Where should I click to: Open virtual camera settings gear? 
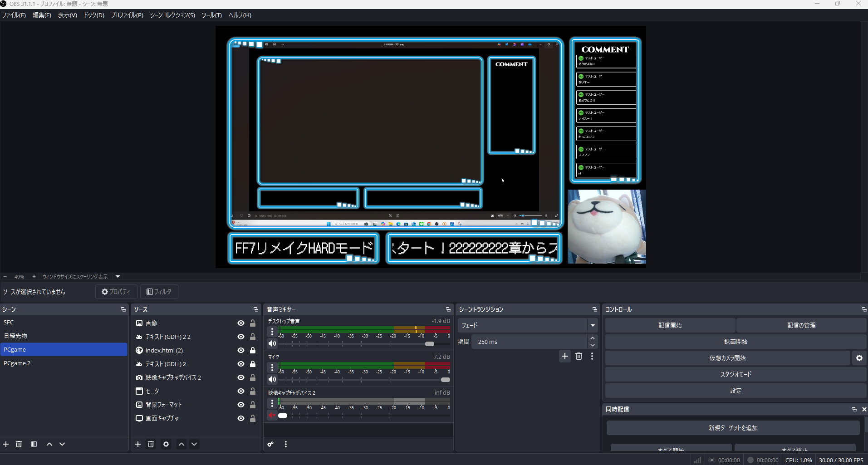[859, 358]
